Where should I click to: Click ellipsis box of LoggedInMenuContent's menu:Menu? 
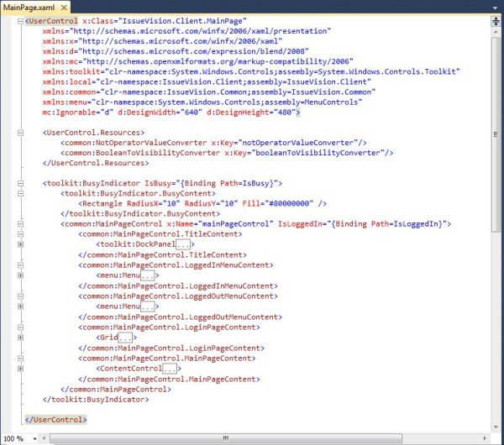coord(148,275)
